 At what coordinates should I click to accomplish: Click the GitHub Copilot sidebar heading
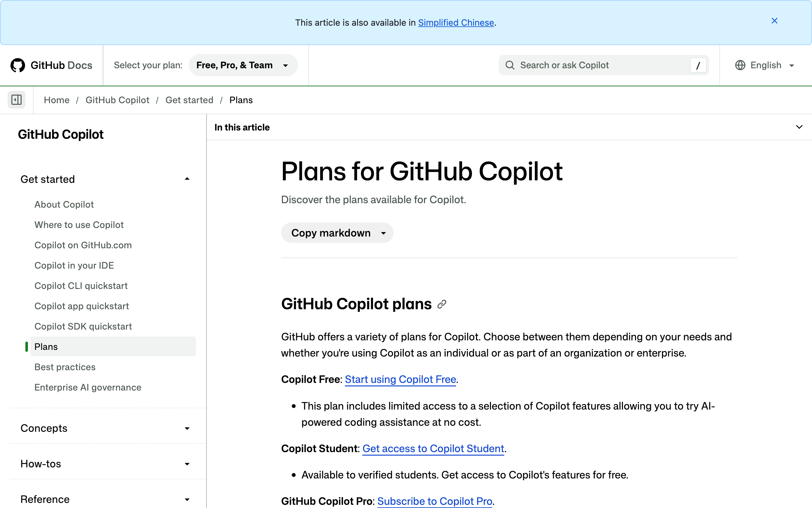(x=61, y=134)
